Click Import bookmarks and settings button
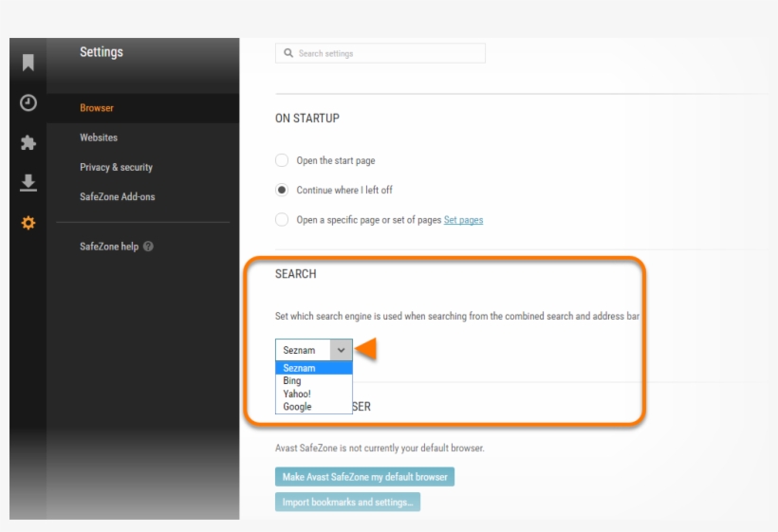 point(348,503)
